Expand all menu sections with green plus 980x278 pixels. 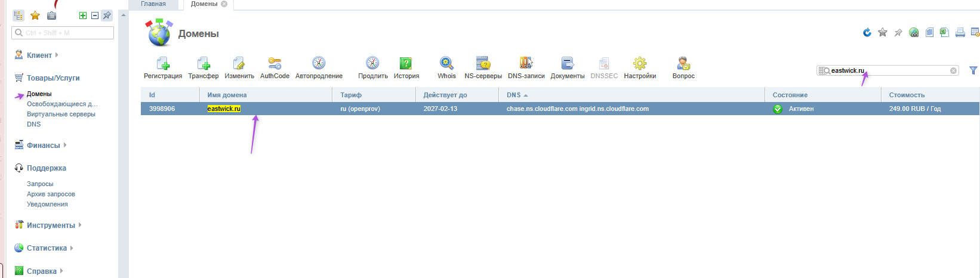coord(83,16)
